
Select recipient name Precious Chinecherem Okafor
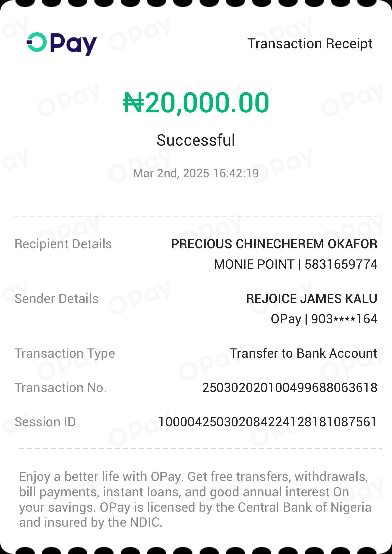click(274, 244)
